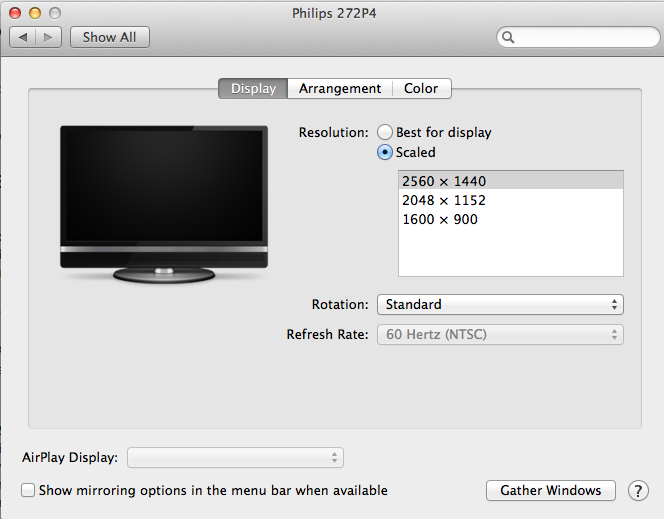Click the Refresh Rate label

click(327, 334)
